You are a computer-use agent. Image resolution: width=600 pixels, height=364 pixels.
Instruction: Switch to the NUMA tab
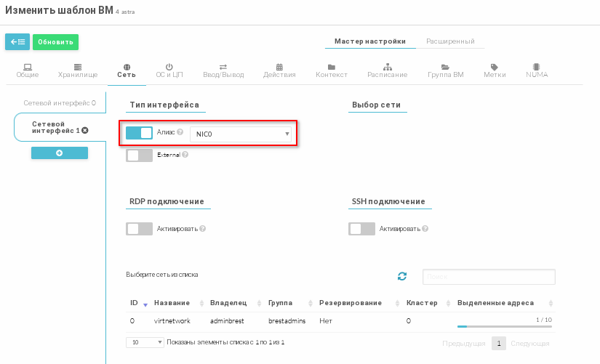[536, 70]
